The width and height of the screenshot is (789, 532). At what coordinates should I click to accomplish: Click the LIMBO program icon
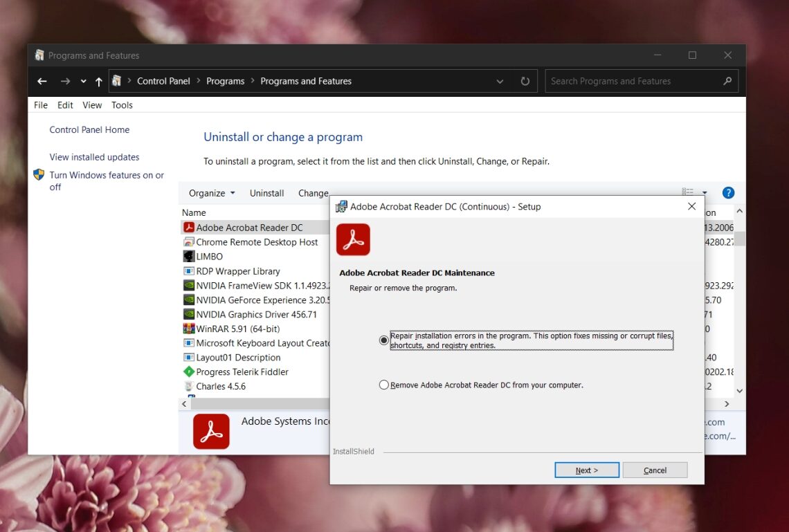(x=188, y=257)
